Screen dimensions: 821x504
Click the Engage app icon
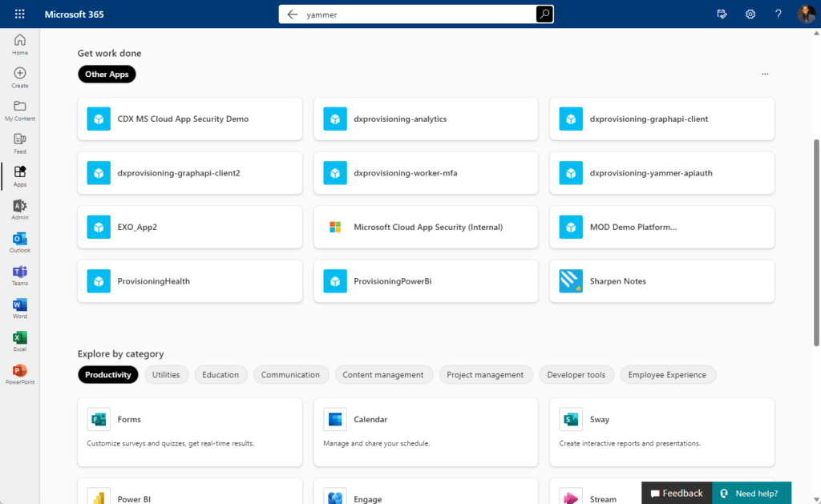pyautogui.click(x=335, y=498)
